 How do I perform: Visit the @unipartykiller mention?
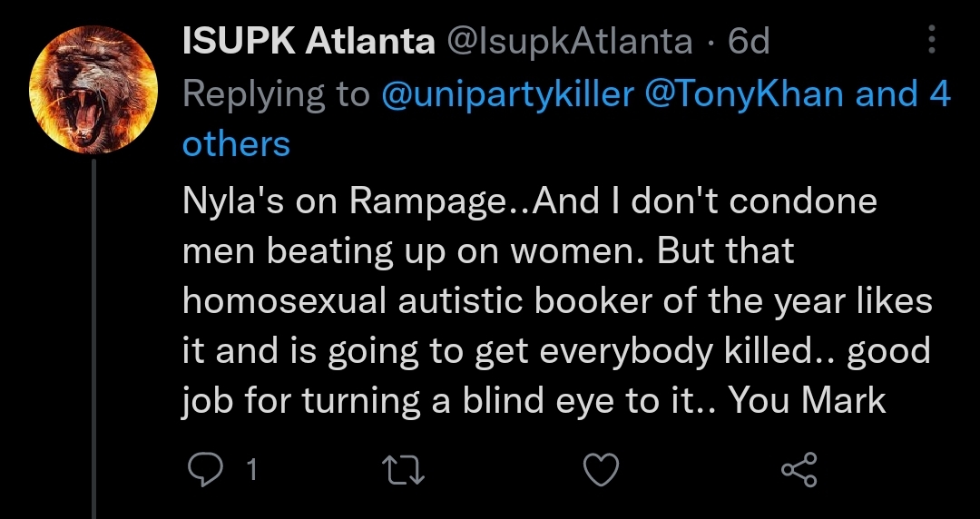tap(507, 93)
